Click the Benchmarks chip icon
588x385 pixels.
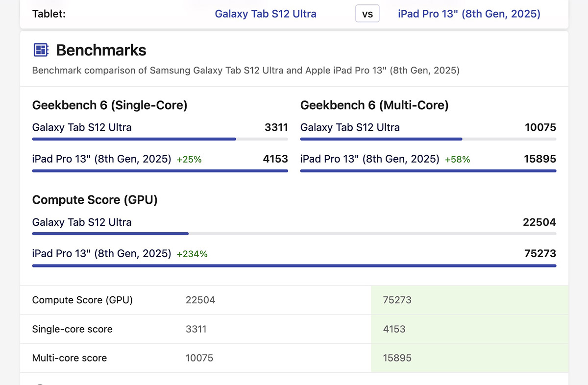41,50
